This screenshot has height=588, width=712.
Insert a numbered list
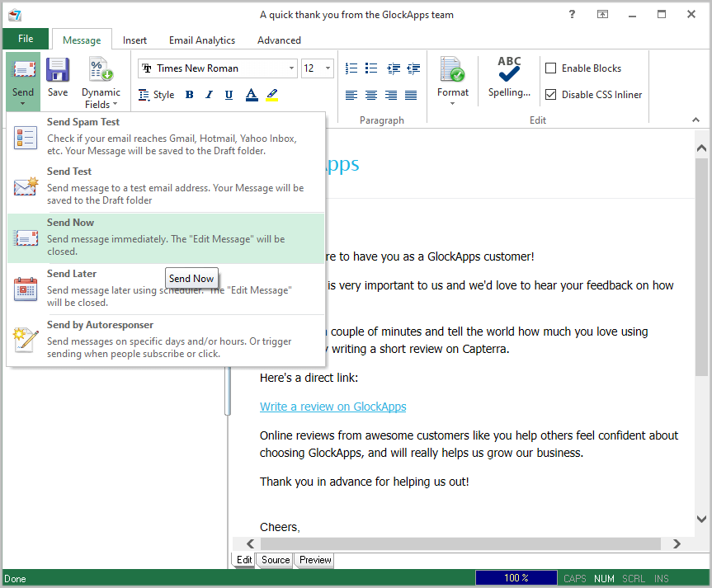(351, 68)
